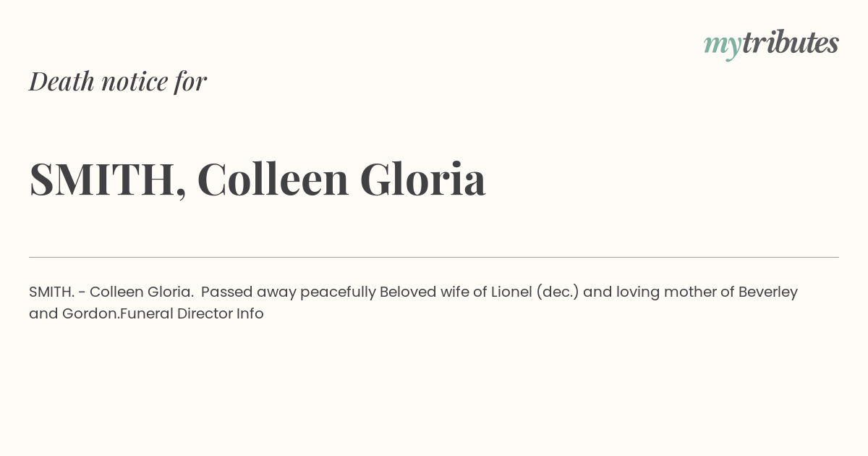Click the horizontal divider line

[434, 257]
